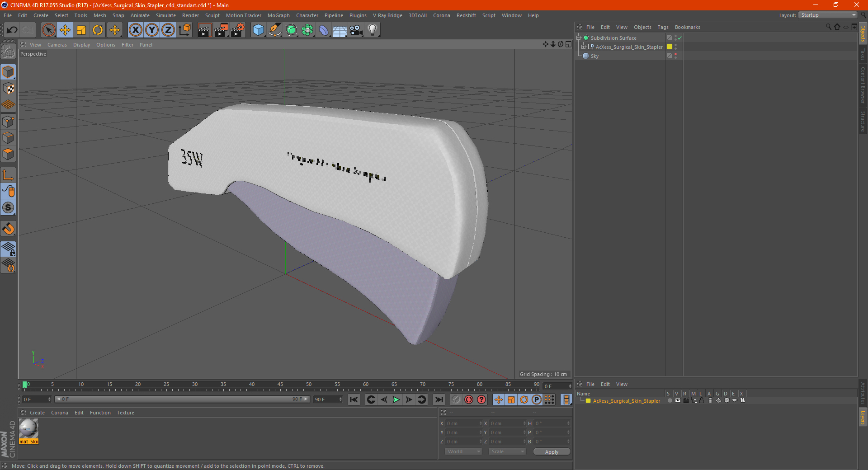Add a Cube primitive object
868x470 pixels.
[x=258, y=30]
